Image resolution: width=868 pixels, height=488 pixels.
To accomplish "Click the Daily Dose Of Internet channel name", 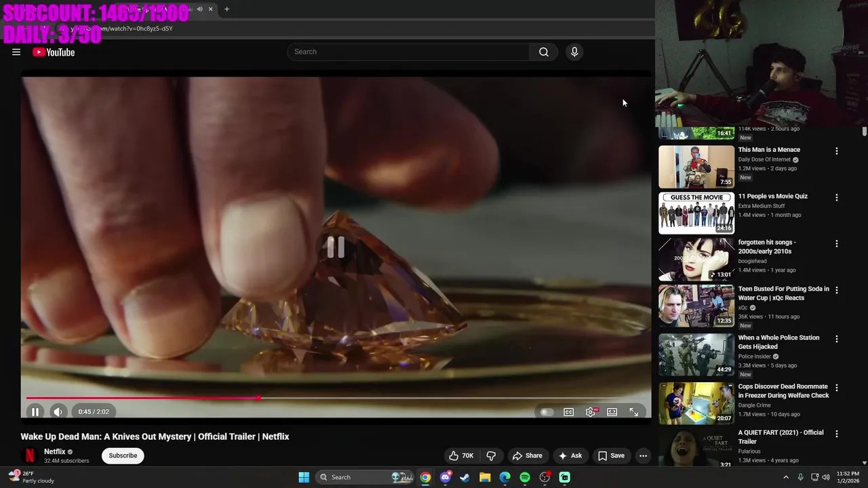I will [764, 160].
